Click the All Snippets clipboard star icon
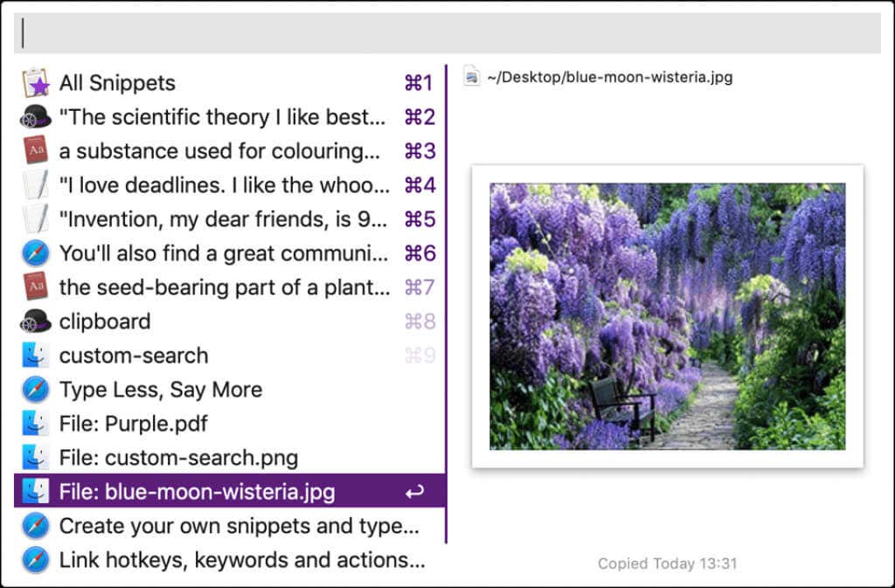 [35, 83]
